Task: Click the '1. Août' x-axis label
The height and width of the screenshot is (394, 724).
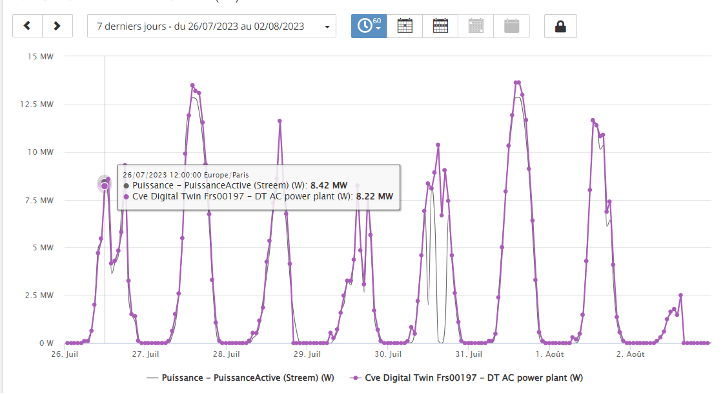Action: (549, 354)
